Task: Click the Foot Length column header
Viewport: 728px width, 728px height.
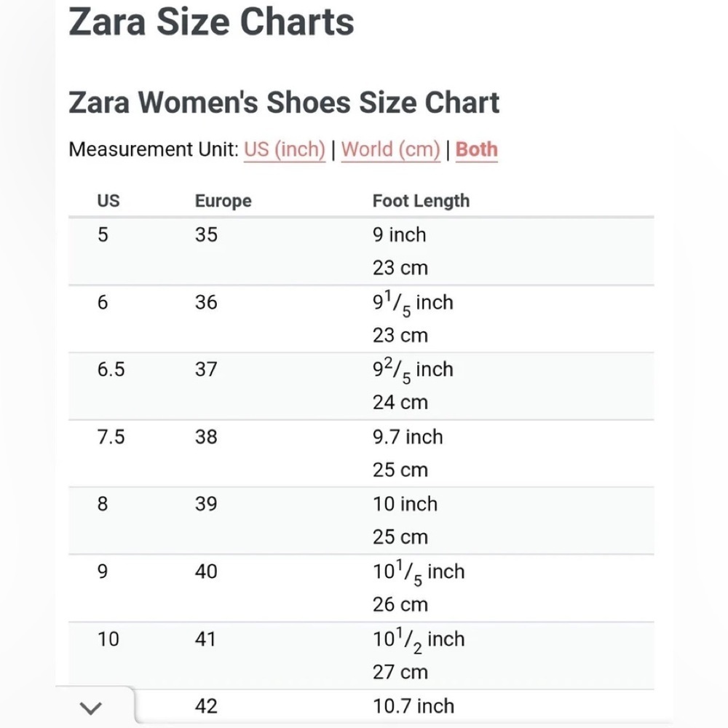Action: pos(421,201)
